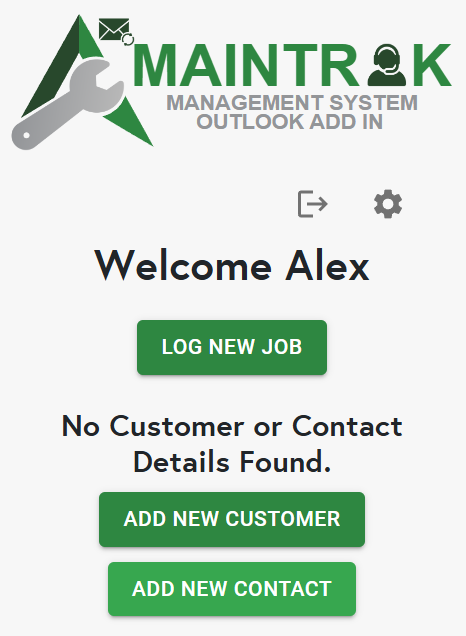This screenshot has width=466, height=636.
Task: Click the log out arrow icon
Action: (312, 204)
